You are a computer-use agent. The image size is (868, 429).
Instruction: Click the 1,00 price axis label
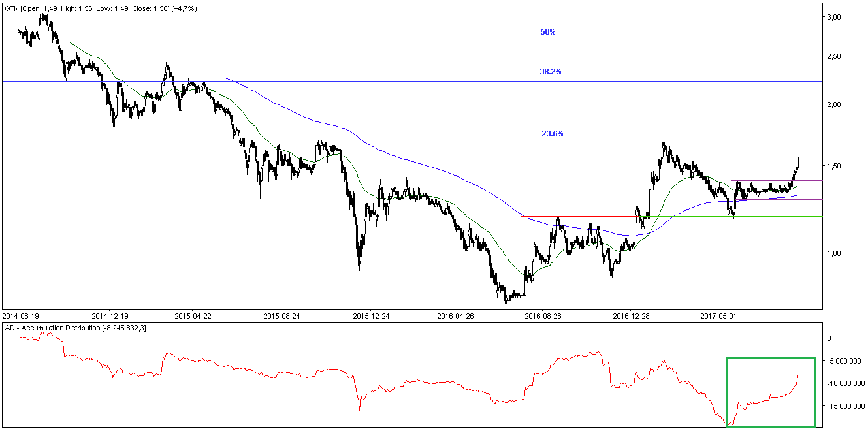[x=833, y=253]
